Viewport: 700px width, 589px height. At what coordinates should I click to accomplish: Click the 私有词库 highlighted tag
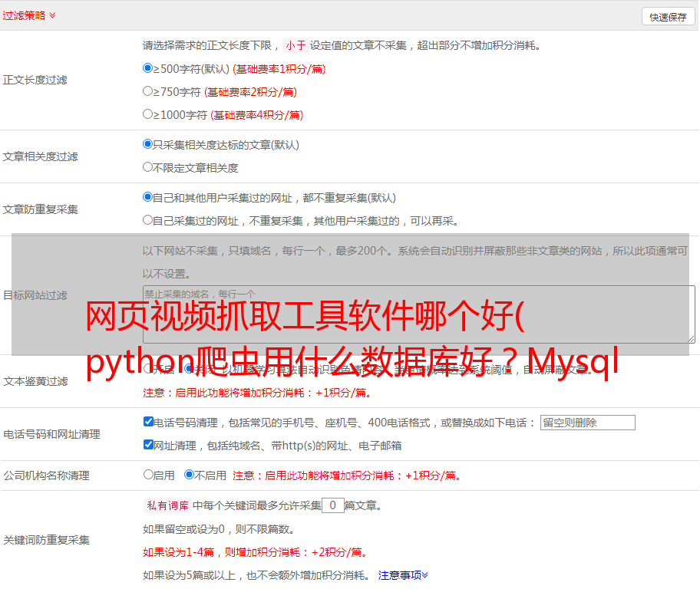pyautogui.click(x=168, y=505)
